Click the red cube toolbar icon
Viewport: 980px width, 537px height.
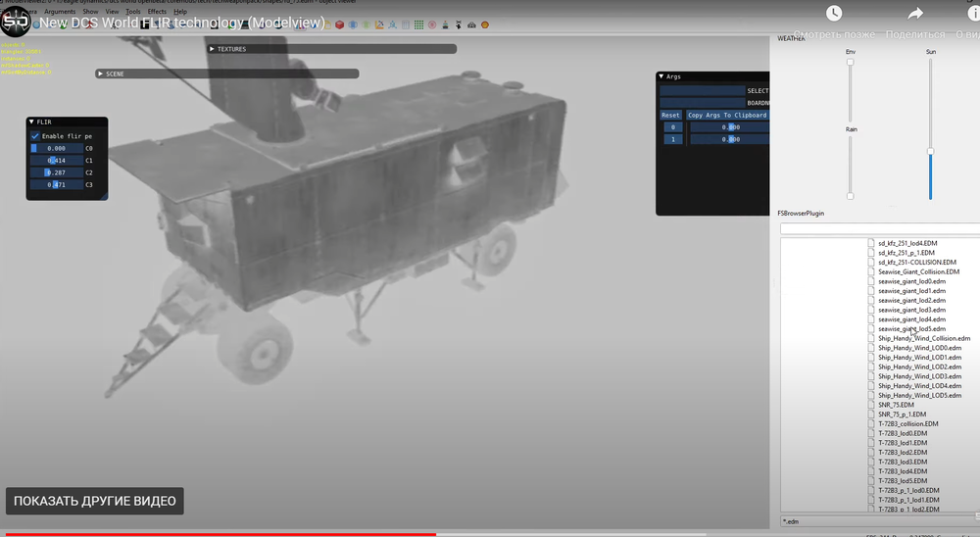(x=339, y=25)
